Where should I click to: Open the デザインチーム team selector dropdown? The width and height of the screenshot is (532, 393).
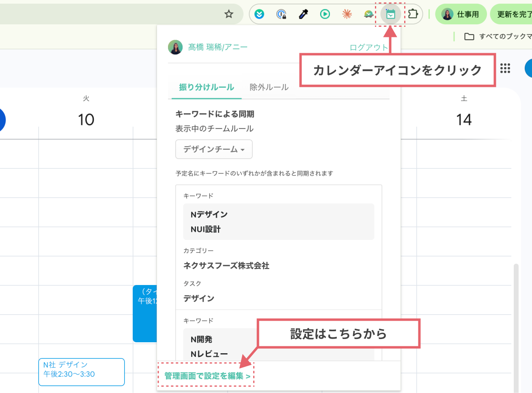(214, 149)
